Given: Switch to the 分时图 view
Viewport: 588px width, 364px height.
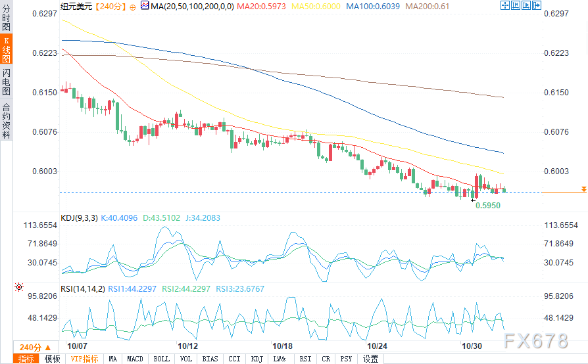Looking at the screenshot, I should [x=7, y=17].
